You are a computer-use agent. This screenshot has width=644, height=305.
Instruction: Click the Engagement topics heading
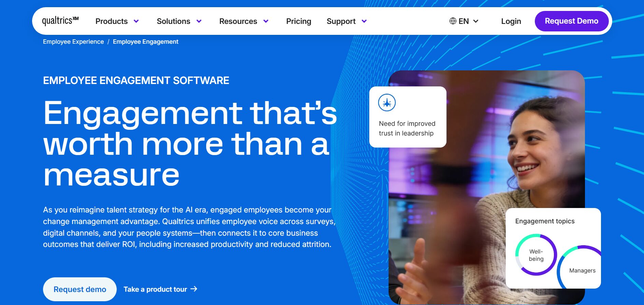coord(545,221)
